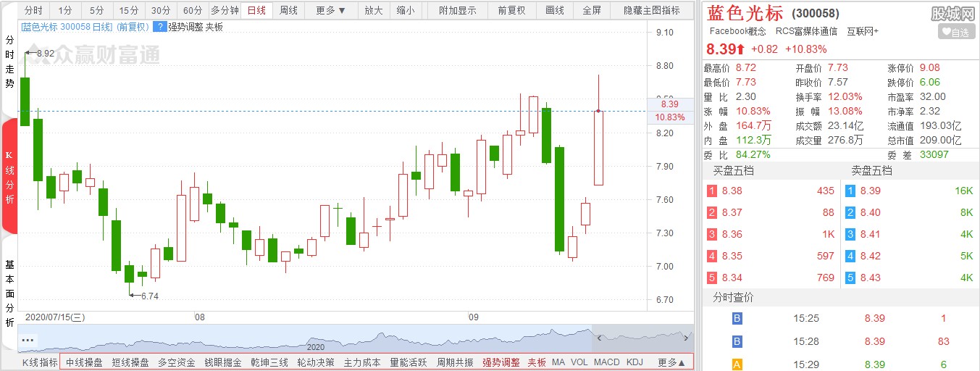Toggle the 强势调整 indicator in bottom bar
This screenshot has height=371, width=980.
click(x=501, y=362)
